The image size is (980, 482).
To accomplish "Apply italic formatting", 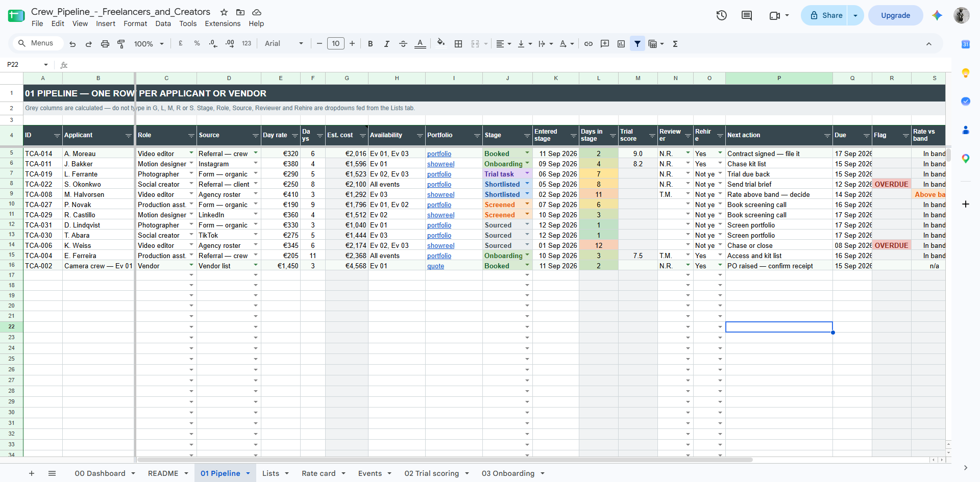I will (386, 44).
